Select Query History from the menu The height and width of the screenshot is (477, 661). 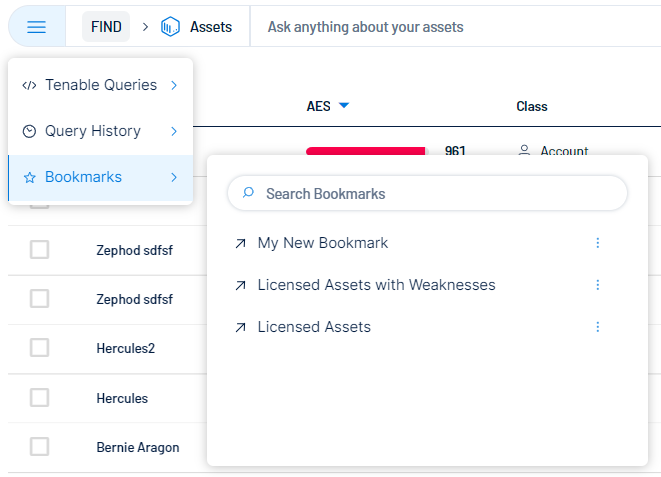[x=92, y=131]
